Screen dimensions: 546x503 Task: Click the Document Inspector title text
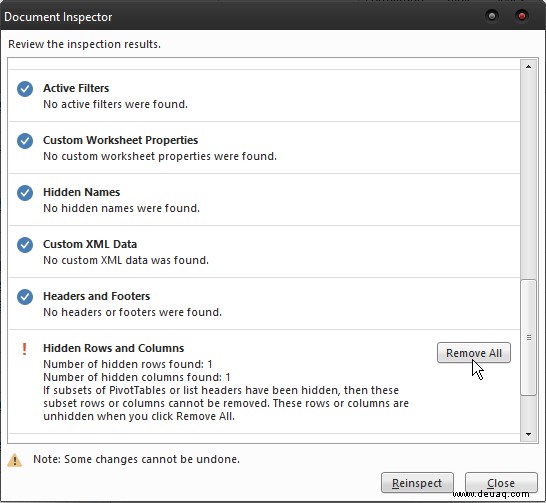(58, 17)
